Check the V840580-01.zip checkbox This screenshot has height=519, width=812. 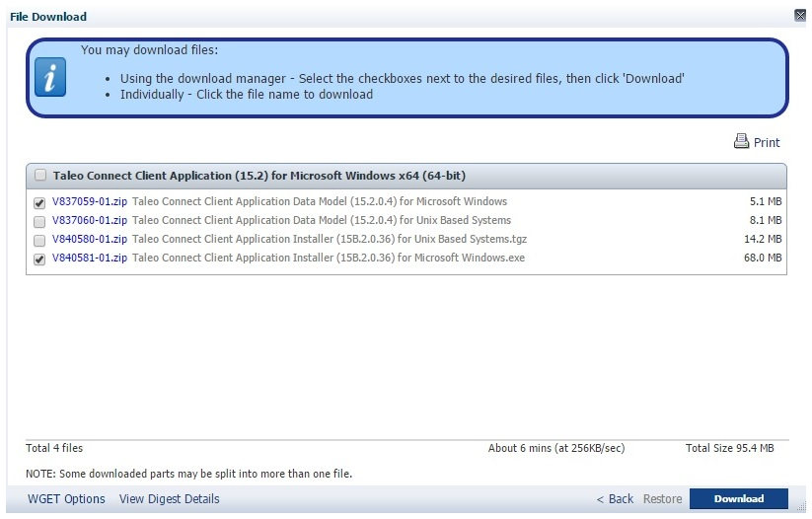39,241
